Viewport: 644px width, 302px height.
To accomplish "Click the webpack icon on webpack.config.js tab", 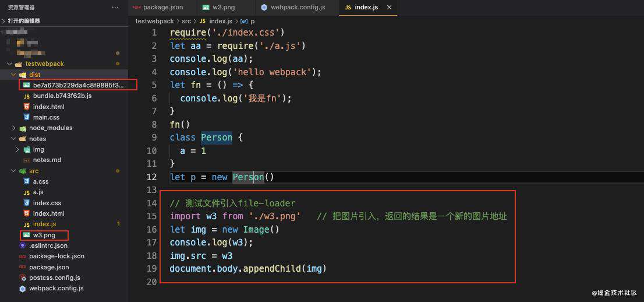I will click(264, 8).
